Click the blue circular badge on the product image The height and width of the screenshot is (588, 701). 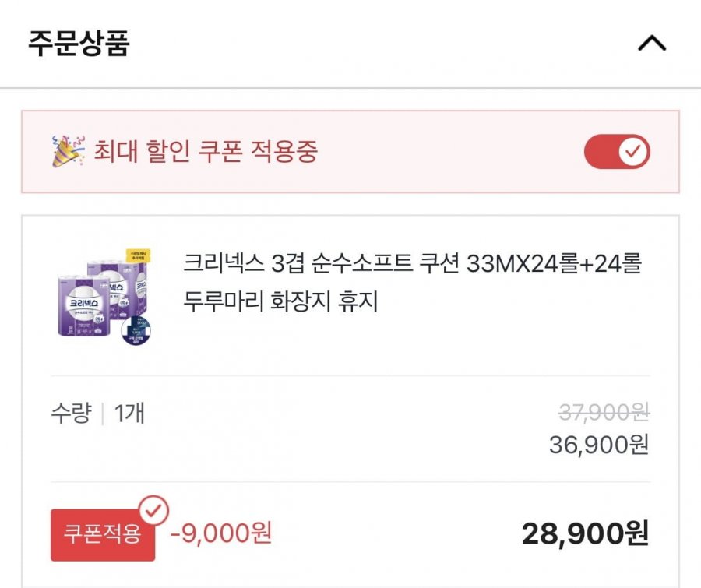(x=136, y=331)
